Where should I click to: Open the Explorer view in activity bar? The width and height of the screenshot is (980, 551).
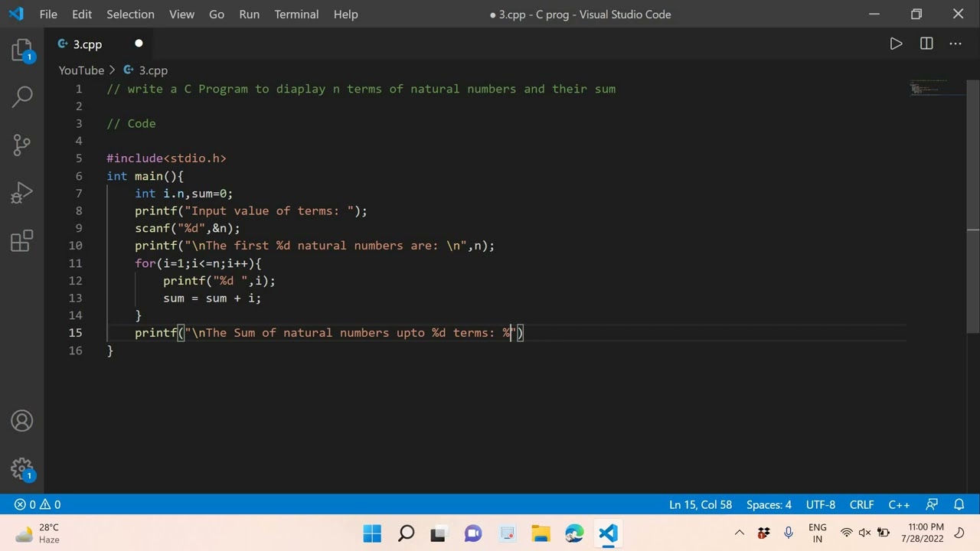click(22, 51)
